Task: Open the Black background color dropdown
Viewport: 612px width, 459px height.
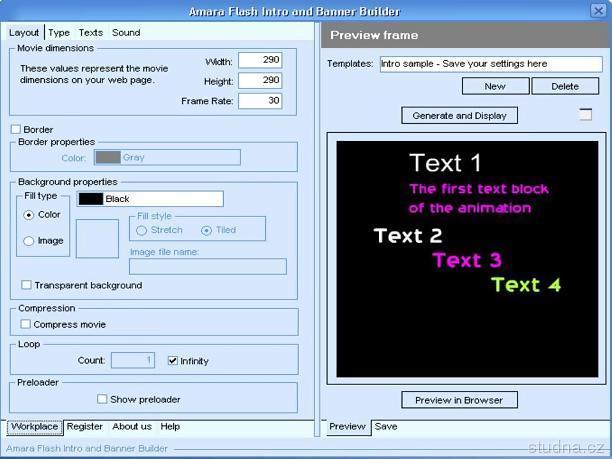Action: point(150,199)
